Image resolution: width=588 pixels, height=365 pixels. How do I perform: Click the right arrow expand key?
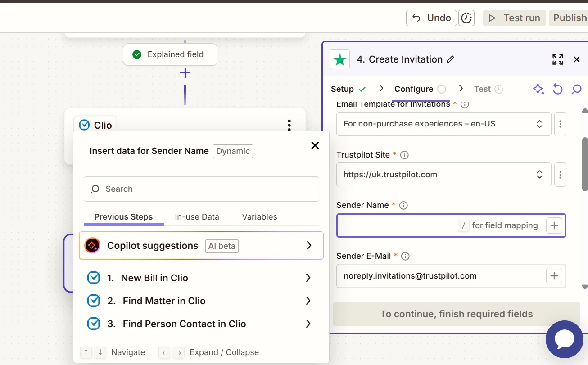click(x=179, y=352)
